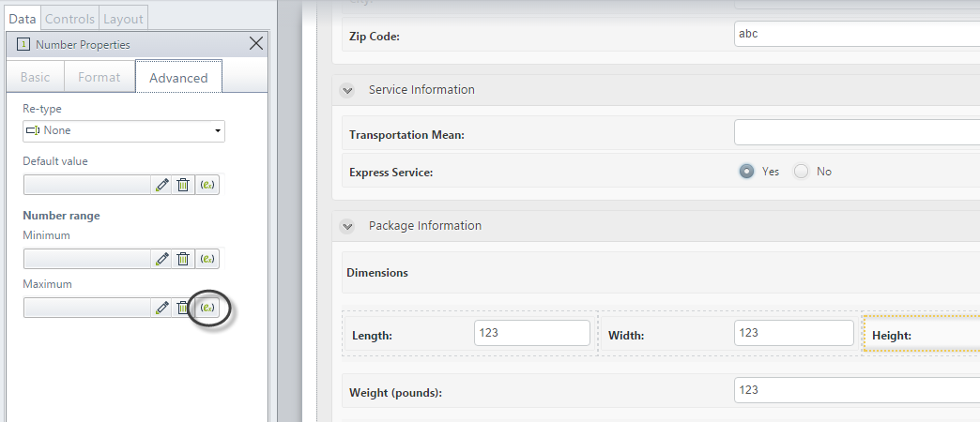Select Yes for Express Service
The image size is (980, 422).
747,171
